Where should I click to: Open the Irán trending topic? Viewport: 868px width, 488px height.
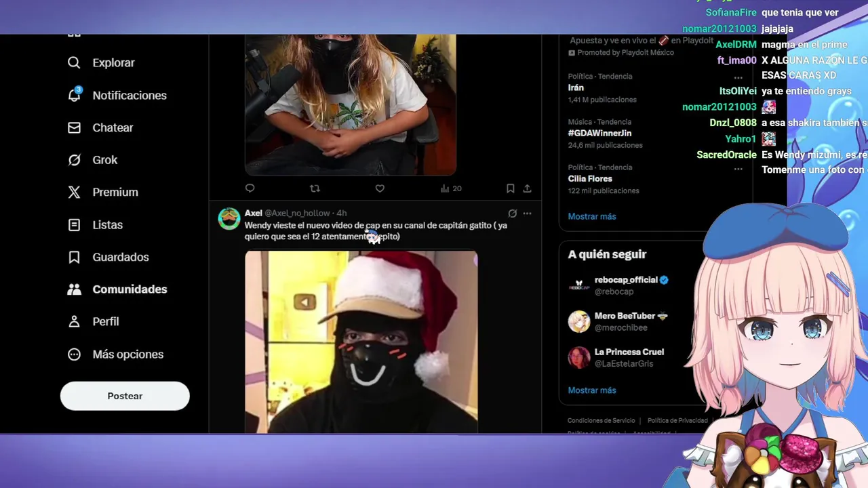point(576,87)
